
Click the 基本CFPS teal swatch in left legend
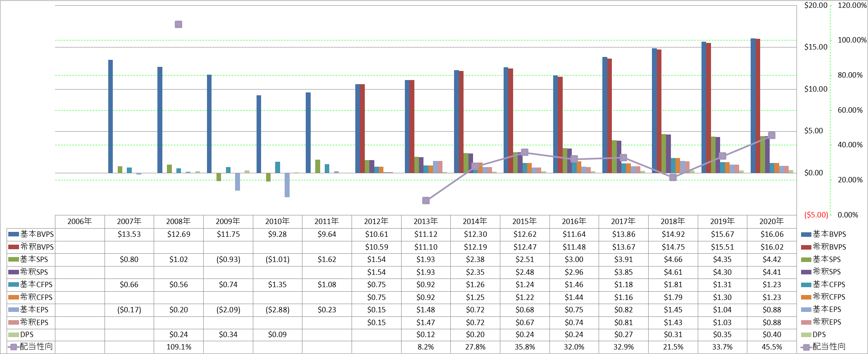click(14, 285)
